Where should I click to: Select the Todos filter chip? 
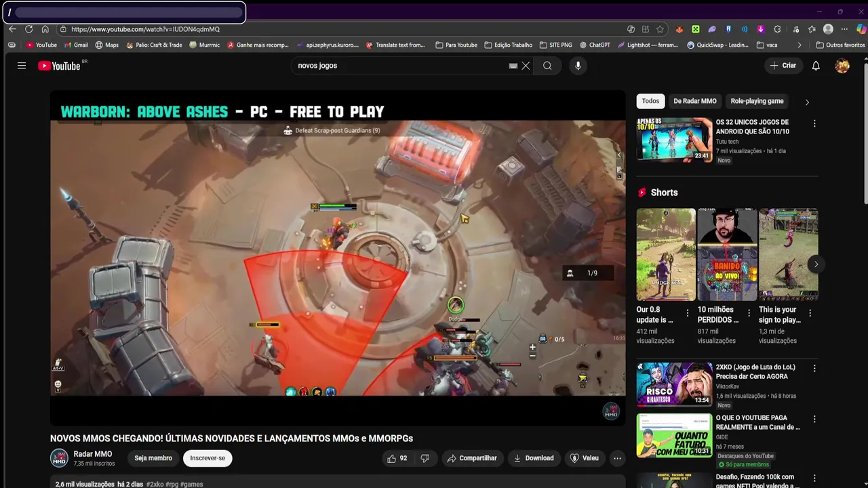coord(650,101)
